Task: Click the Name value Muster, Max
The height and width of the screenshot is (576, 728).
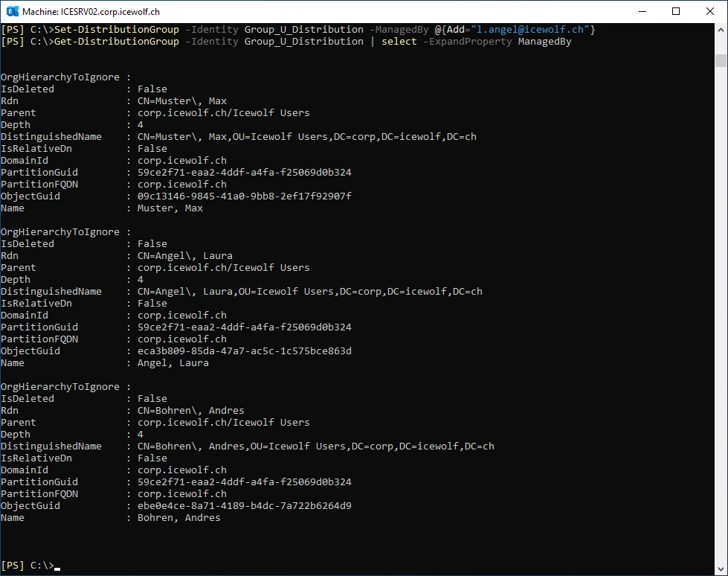Action: [x=170, y=208]
